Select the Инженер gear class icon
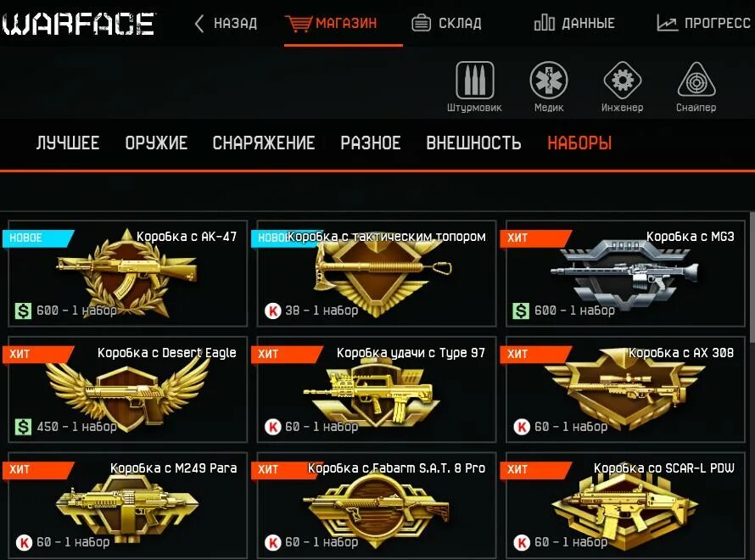Screen dimensions: 755x560 pos(622,80)
